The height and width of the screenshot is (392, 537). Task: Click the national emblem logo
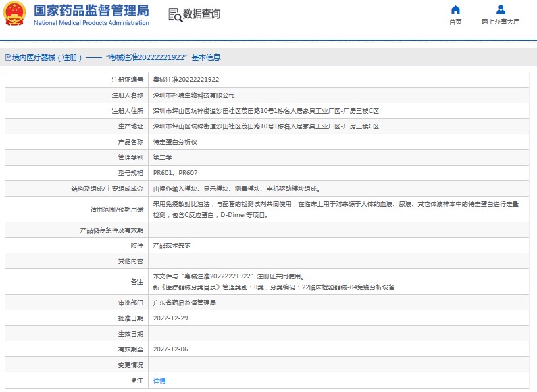pyautogui.click(x=15, y=14)
